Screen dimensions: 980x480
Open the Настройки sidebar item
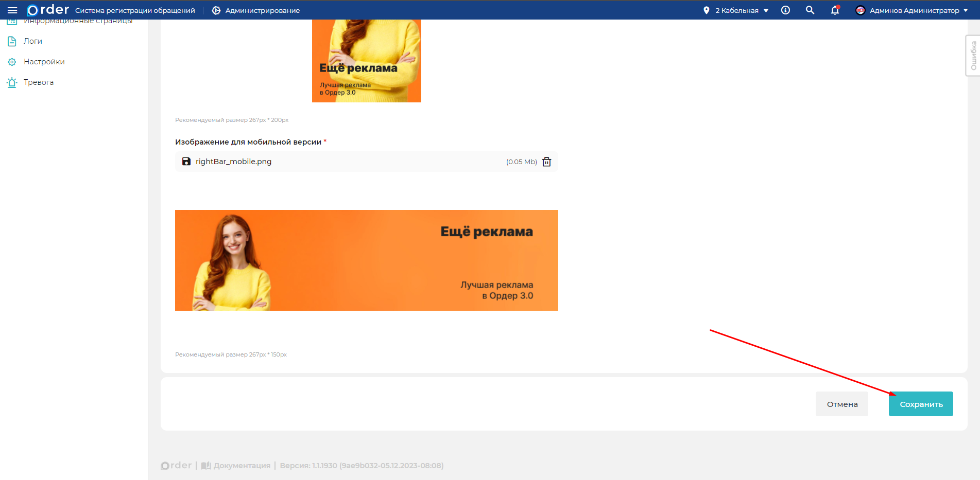44,62
